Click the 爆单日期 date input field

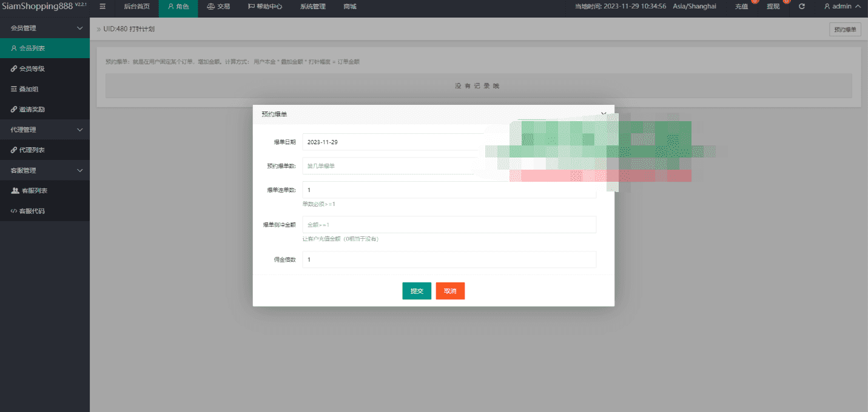393,142
